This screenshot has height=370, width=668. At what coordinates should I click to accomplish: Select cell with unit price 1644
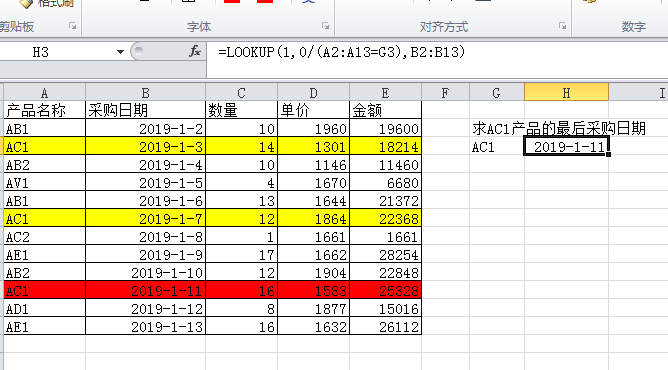[x=313, y=200]
